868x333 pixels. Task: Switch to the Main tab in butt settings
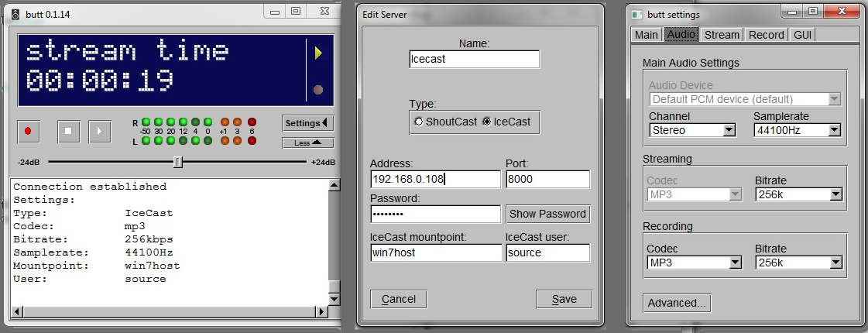click(x=646, y=35)
